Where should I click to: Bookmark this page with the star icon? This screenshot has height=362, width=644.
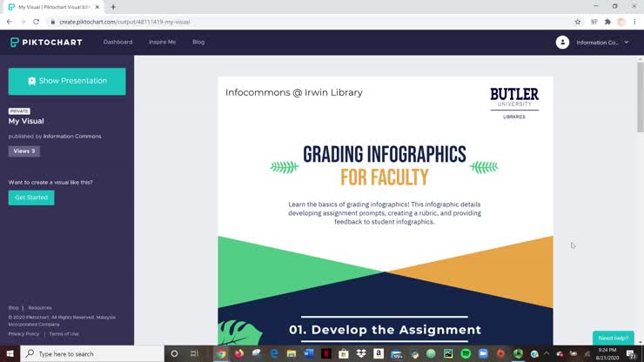(578, 22)
